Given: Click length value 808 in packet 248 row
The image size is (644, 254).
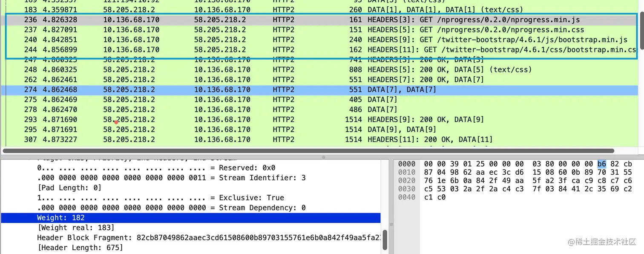Looking at the screenshot, I should (x=355, y=69).
